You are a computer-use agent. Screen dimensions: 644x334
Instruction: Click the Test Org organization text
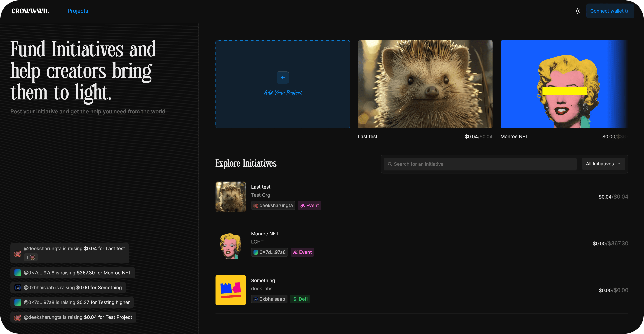tap(261, 195)
